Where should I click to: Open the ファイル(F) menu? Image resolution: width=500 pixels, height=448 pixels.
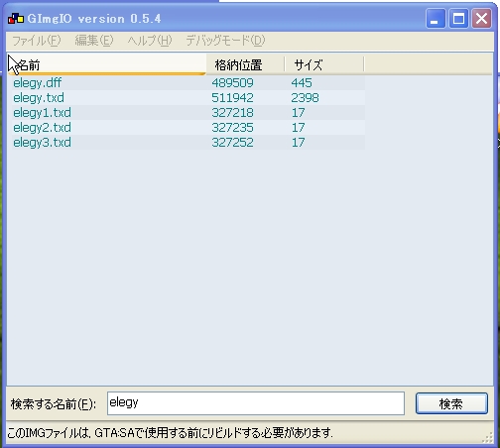(x=37, y=41)
